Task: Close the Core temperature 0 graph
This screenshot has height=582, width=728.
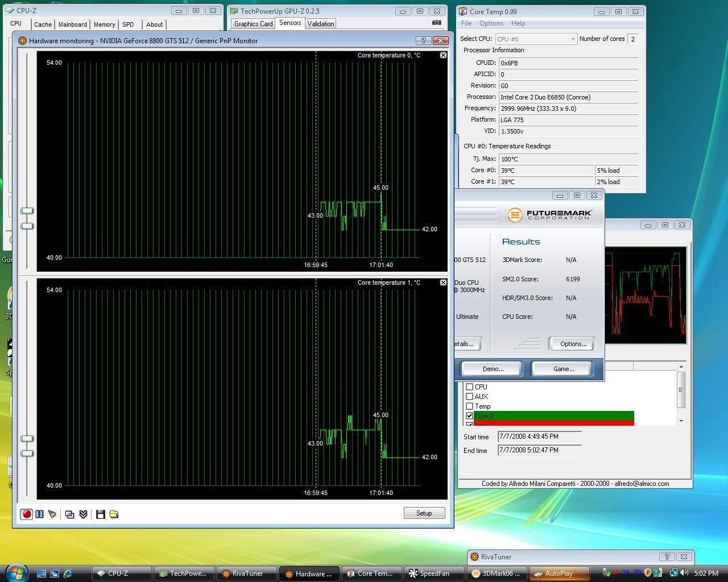Action: tap(443, 55)
